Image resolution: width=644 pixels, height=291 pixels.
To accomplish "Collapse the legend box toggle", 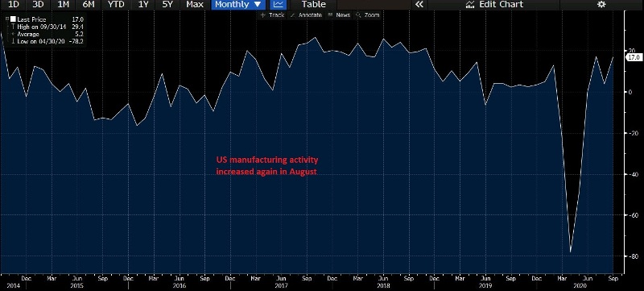I will point(7,19).
